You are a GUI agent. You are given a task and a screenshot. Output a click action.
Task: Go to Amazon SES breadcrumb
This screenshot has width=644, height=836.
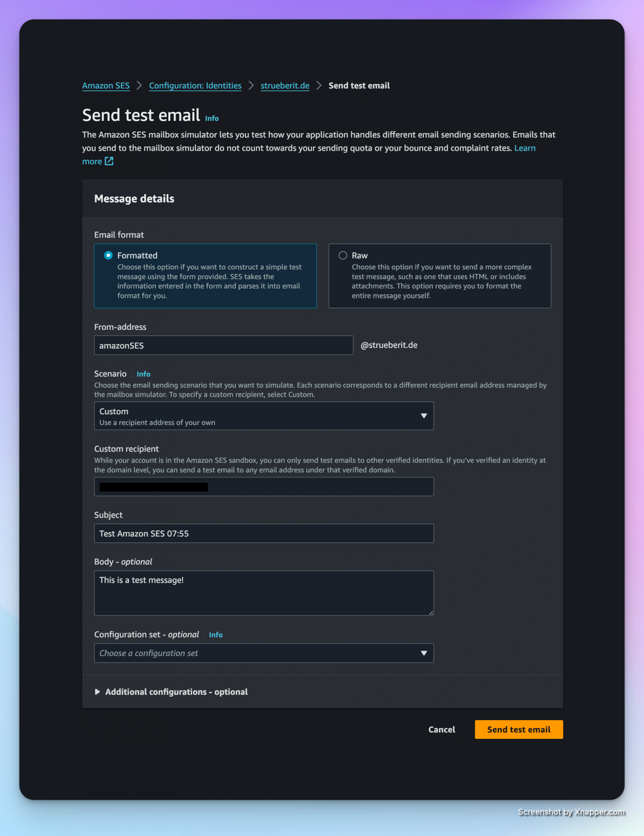point(106,86)
